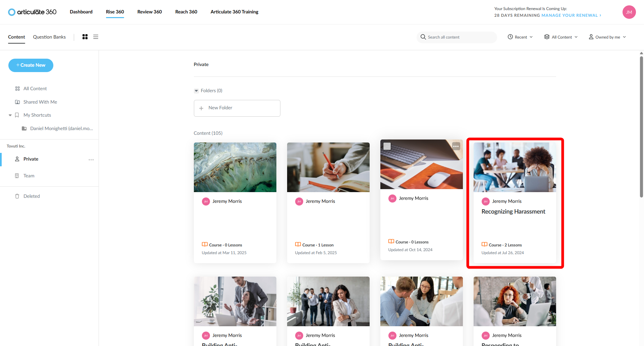Open Reach 360
Viewport: 644px width, 346px height.
pyautogui.click(x=186, y=12)
